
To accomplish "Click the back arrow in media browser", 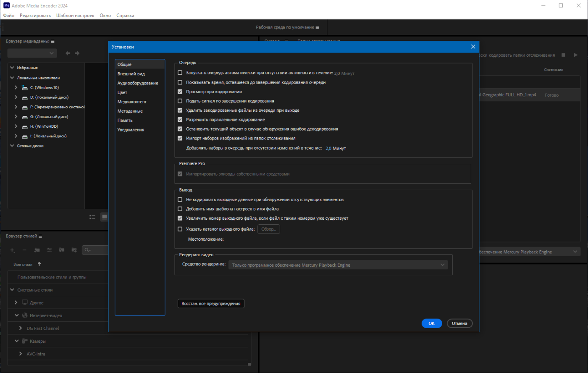I will point(68,53).
